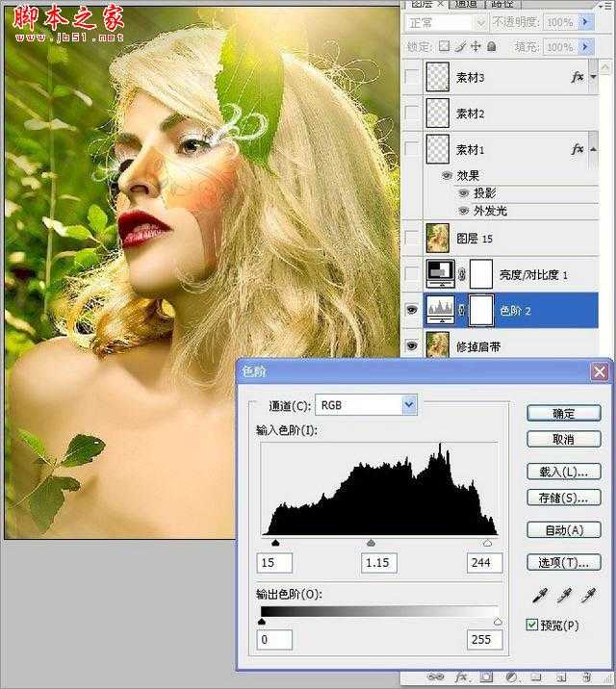Open the 填充 fill slider arrow
616x689 pixels.
585,46
